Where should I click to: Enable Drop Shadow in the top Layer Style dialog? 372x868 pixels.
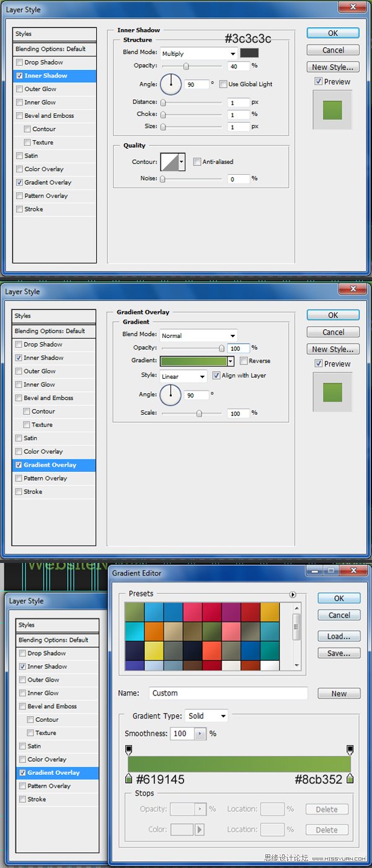pos(20,62)
